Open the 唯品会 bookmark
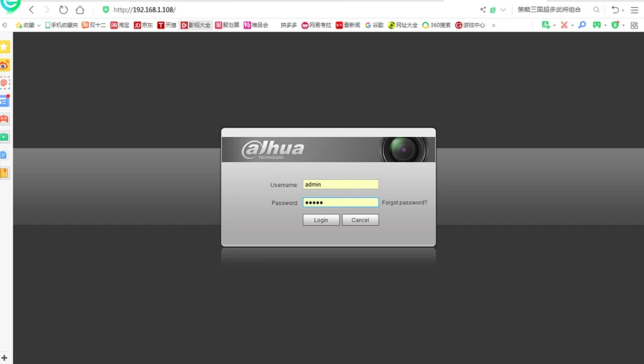 [x=256, y=25]
